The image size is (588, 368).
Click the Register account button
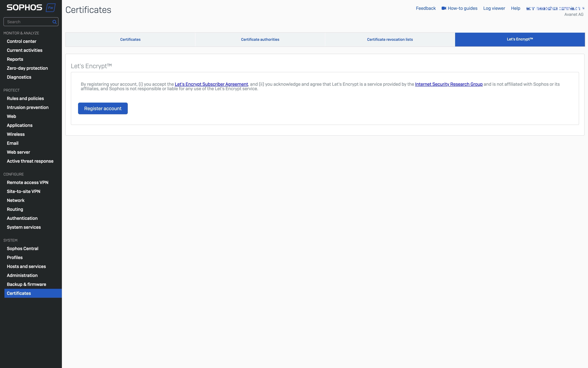tap(103, 109)
